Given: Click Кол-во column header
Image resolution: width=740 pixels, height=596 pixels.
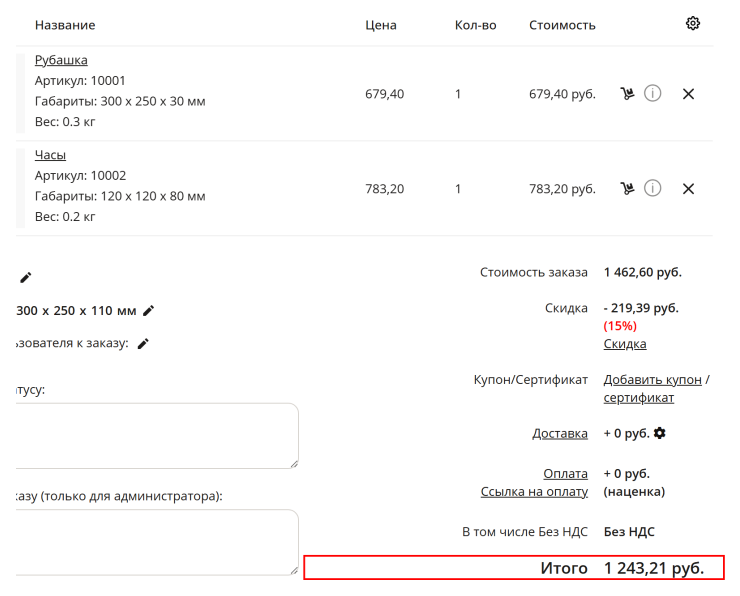Looking at the screenshot, I should [475, 25].
